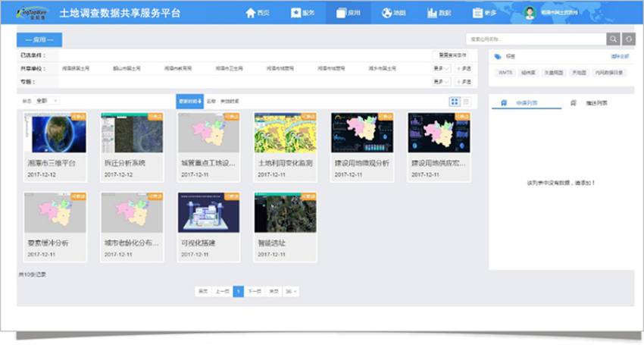Open the 首页 home nav item
This screenshot has height=345, width=644.
coord(257,13)
